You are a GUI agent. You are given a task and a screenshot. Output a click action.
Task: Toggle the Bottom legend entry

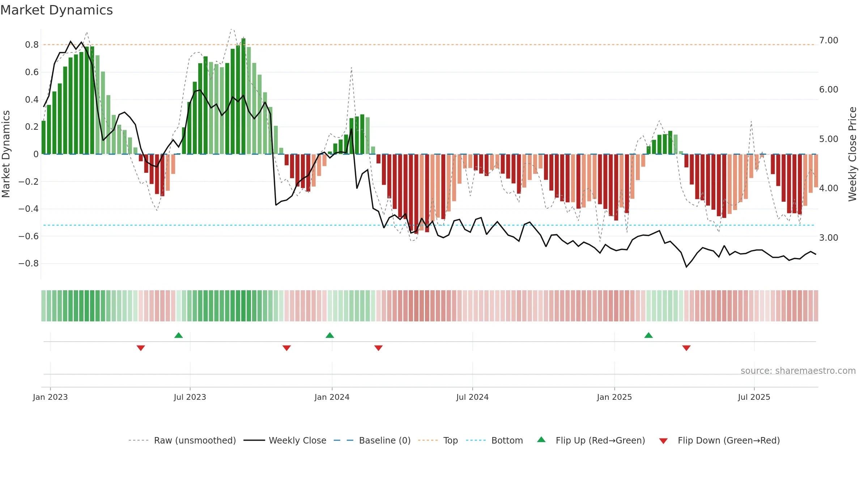point(494,440)
